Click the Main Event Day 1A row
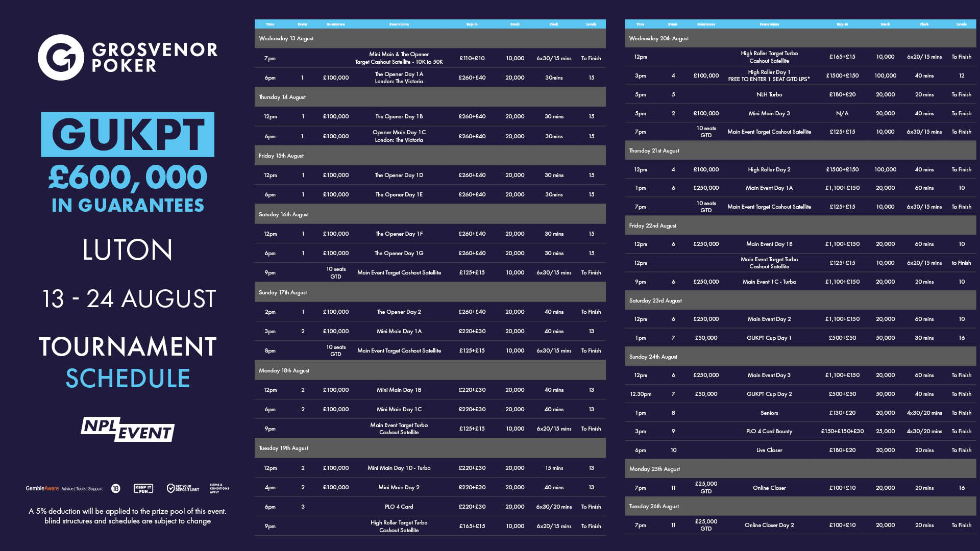This screenshot has height=551, width=980. coord(769,188)
